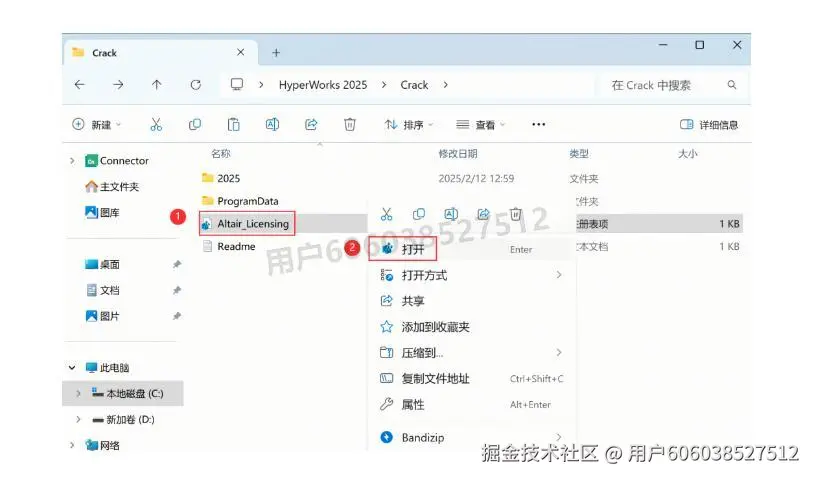
Task: Go up one folder level
Action: [x=157, y=85]
